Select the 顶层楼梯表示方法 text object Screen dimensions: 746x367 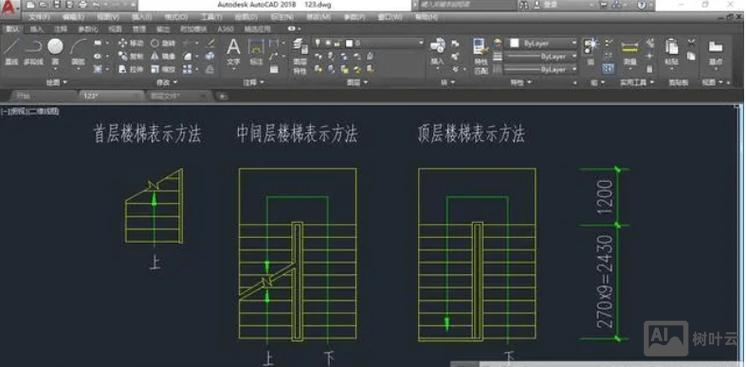coord(471,134)
